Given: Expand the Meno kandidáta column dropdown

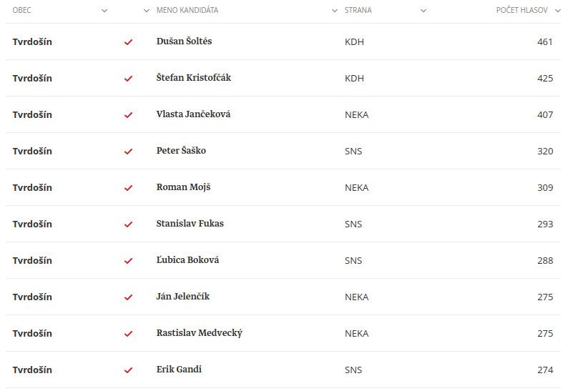Looking at the screenshot, I should (x=335, y=11).
